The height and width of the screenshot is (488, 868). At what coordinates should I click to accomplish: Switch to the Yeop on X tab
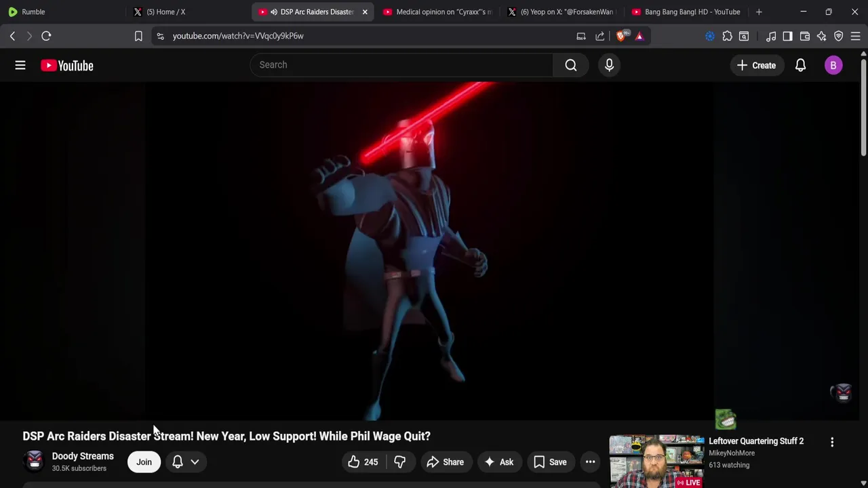coord(563,12)
